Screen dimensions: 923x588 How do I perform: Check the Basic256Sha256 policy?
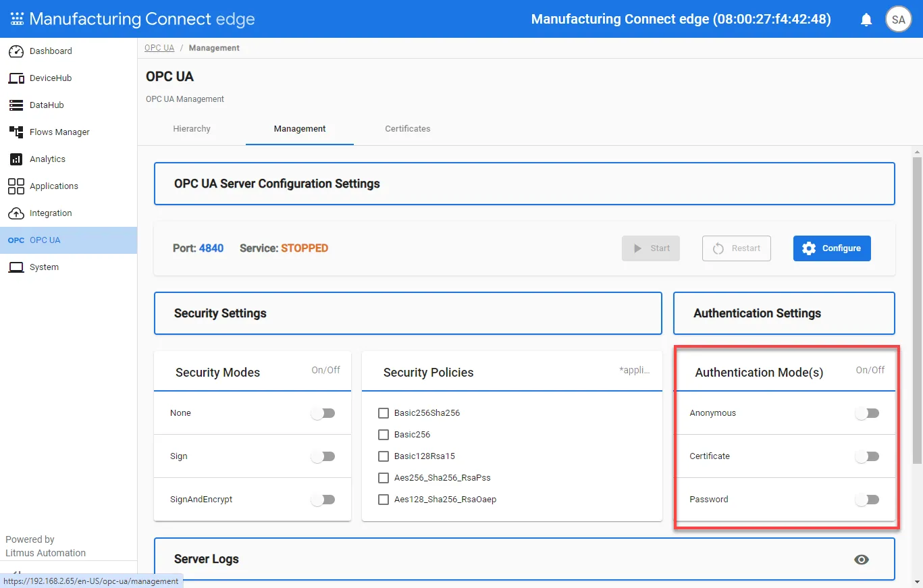pos(384,413)
